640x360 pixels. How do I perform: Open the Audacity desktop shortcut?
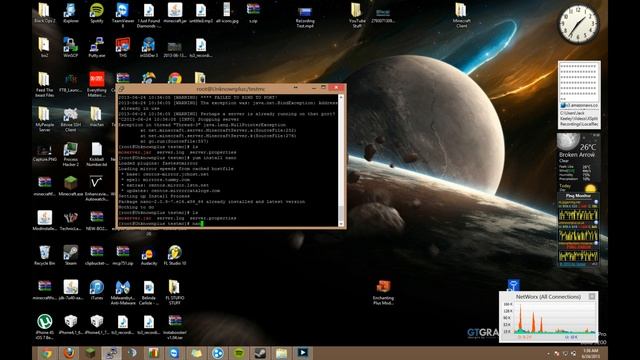(149, 256)
